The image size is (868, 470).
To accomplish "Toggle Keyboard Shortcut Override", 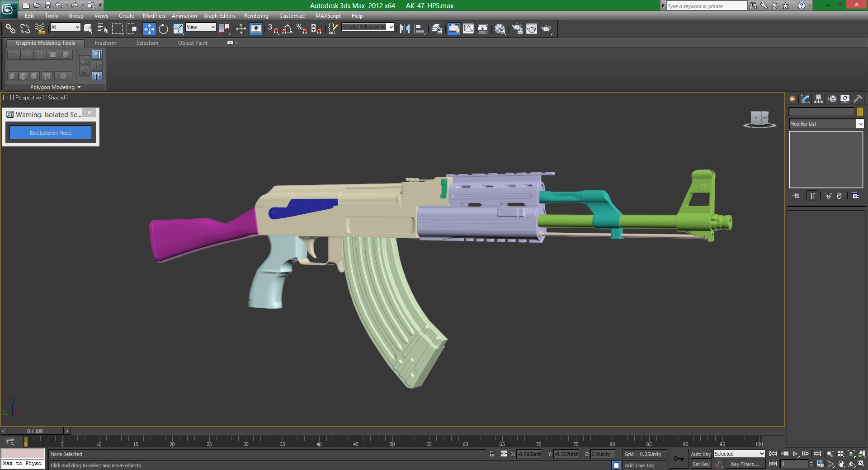I will click(x=256, y=29).
